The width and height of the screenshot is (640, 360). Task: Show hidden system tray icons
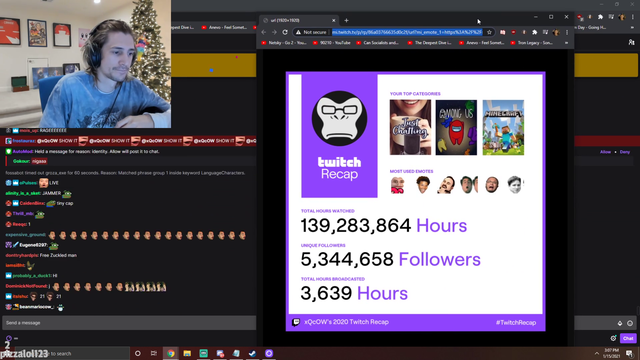[597, 353]
